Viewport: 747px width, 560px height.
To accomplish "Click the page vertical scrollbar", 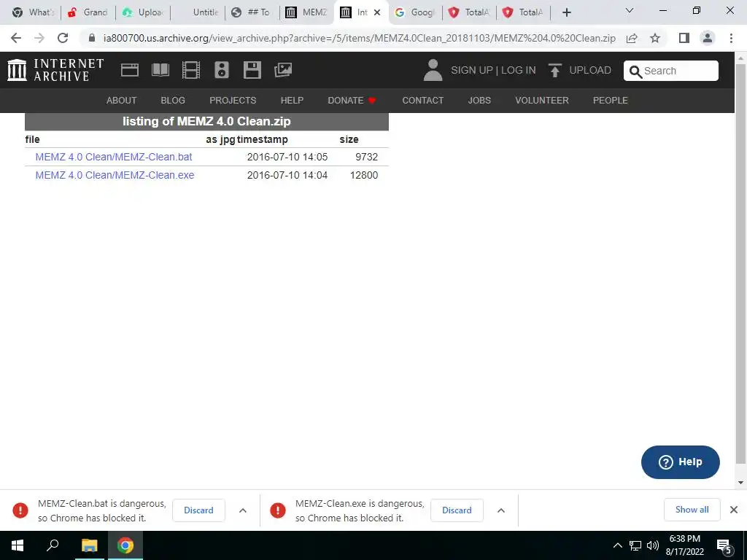I will tap(740, 262).
